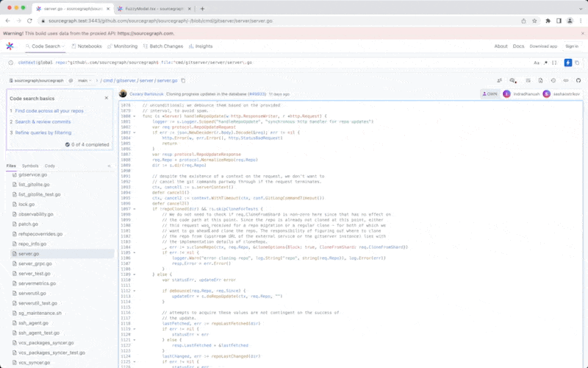Copy the search query using copy icon
588x368 pixels.
click(577, 63)
